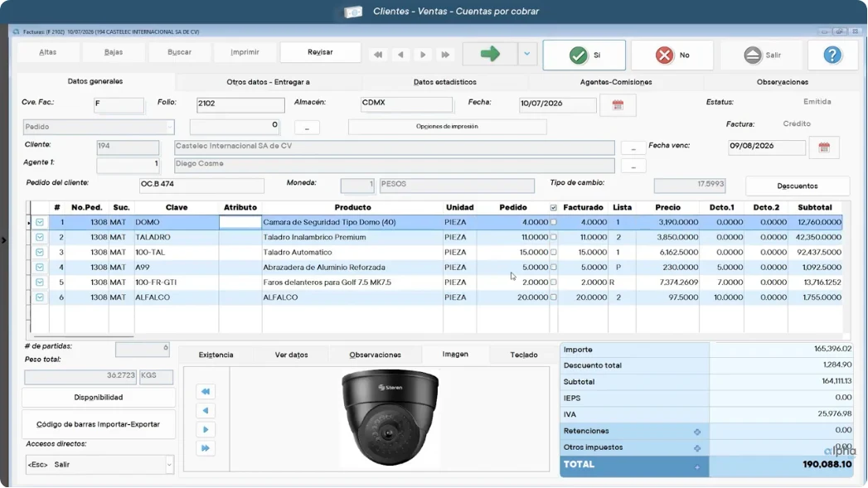The image size is (868, 488).
Task: Open calendar next to Fecha venc field
Action: click(824, 147)
